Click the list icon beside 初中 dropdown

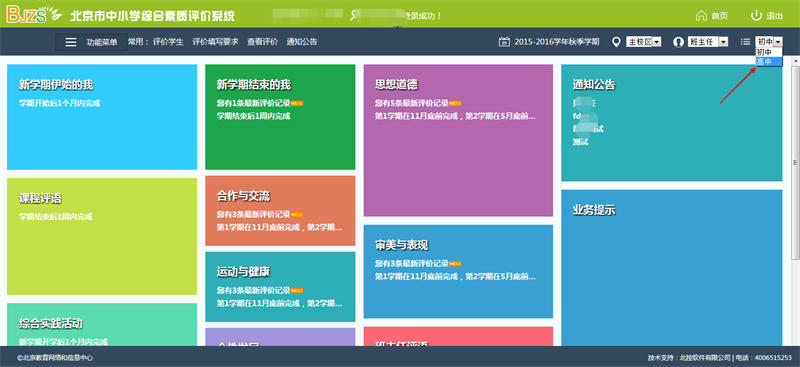coord(745,42)
